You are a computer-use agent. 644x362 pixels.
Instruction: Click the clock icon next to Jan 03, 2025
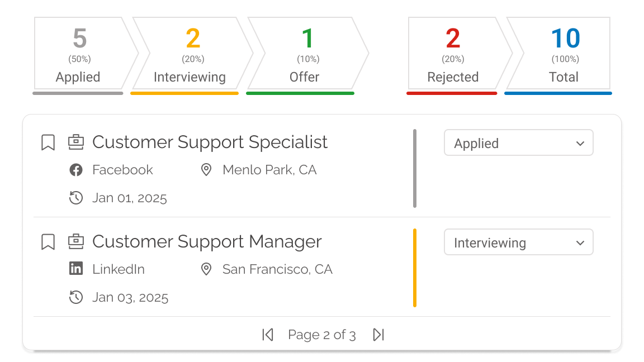pos(76,297)
